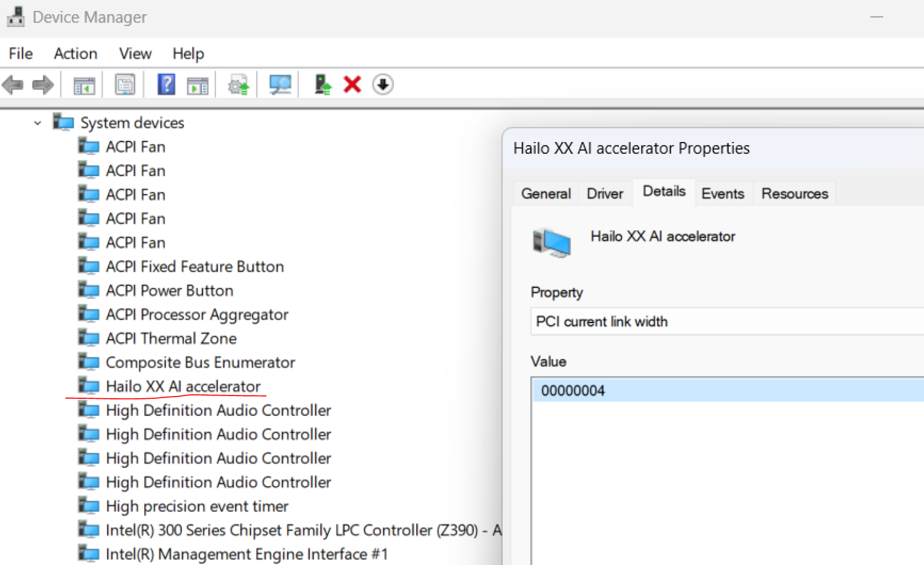Switch to the Resources tab
The image size is (924, 565).
(x=794, y=193)
